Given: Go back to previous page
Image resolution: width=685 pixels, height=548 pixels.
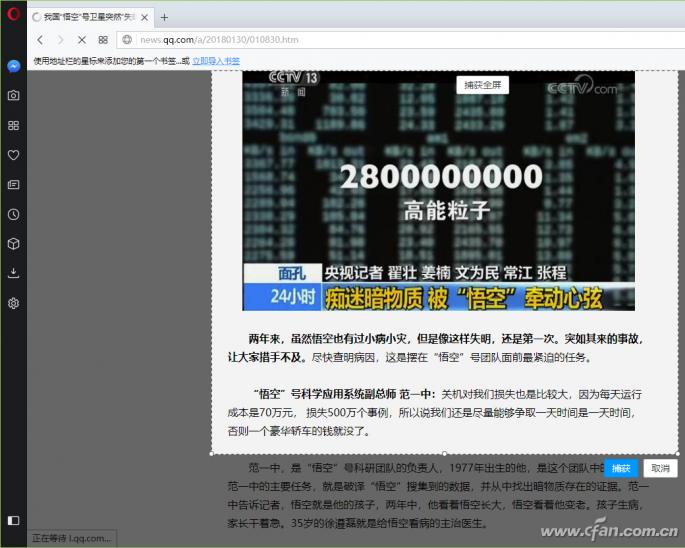Looking at the screenshot, I should (40, 40).
